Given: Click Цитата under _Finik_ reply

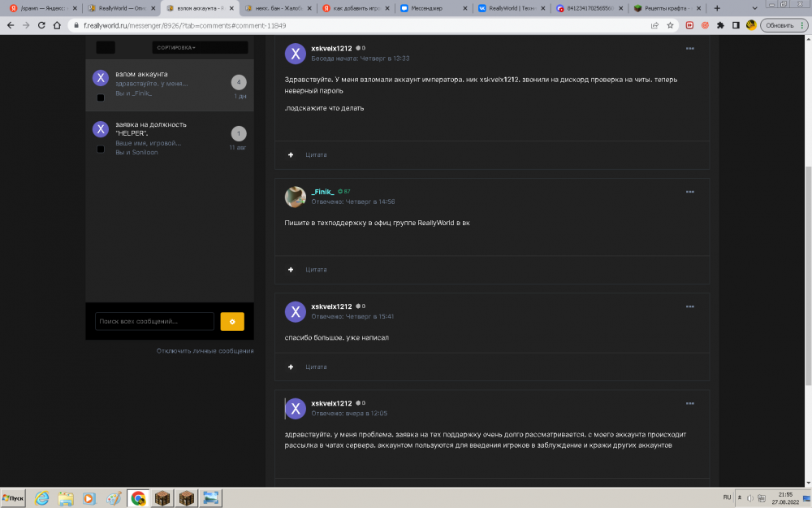Looking at the screenshot, I should (316, 270).
